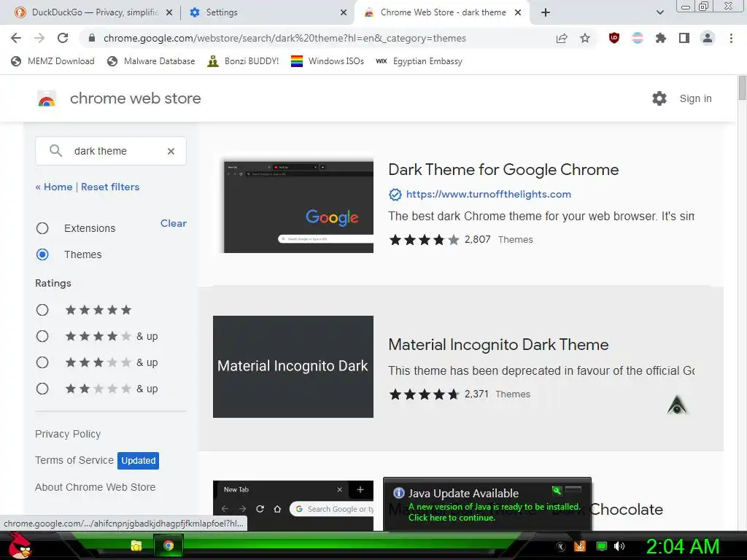Bookmark this page with the star icon

point(585,38)
